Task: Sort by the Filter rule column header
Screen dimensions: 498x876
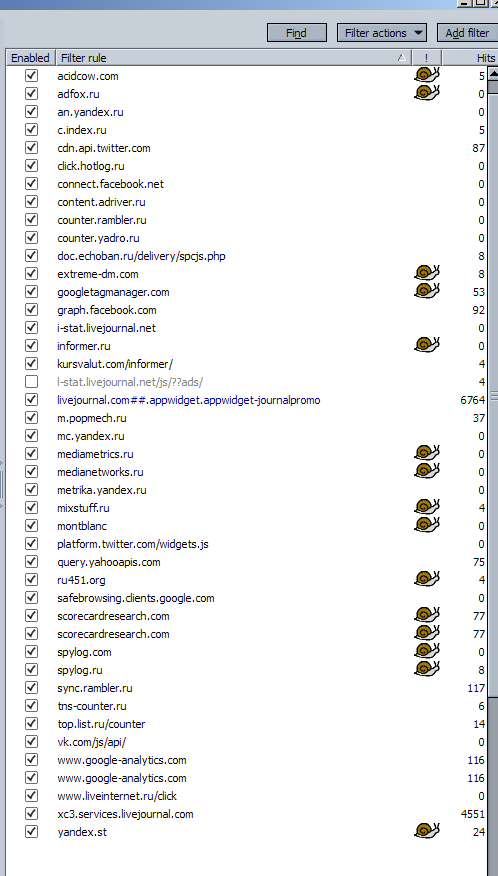Action: pyautogui.click(x=234, y=58)
